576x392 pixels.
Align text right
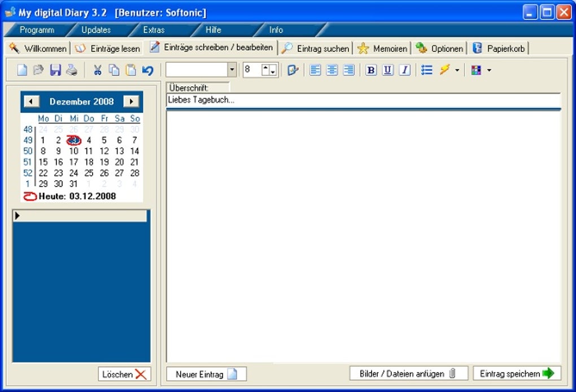pos(348,70)
